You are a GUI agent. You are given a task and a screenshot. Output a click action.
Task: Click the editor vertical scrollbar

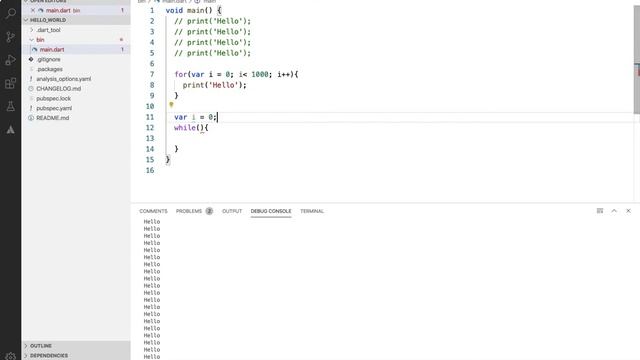pyautogui.click(x=636, y=59)
